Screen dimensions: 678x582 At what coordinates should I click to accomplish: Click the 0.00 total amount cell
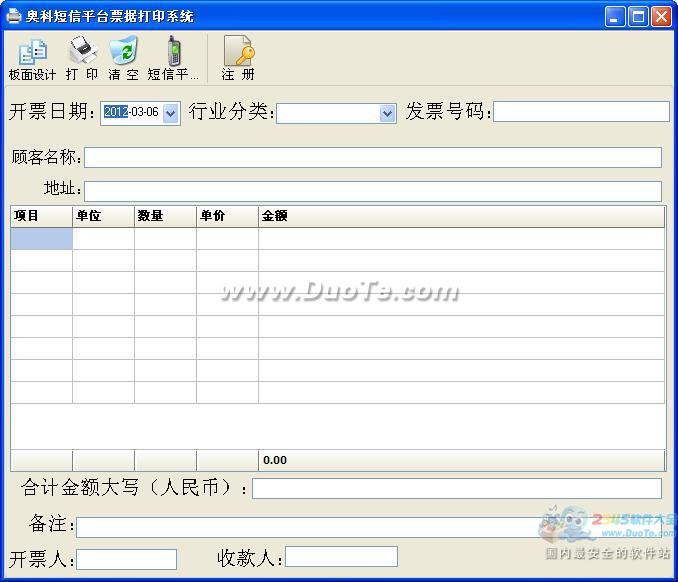pos(461,460)
